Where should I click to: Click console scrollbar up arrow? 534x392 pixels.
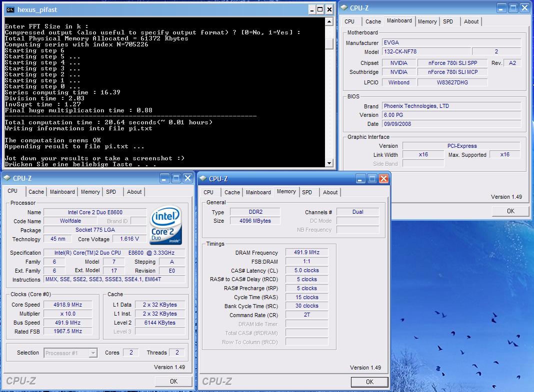coord(329,22)
